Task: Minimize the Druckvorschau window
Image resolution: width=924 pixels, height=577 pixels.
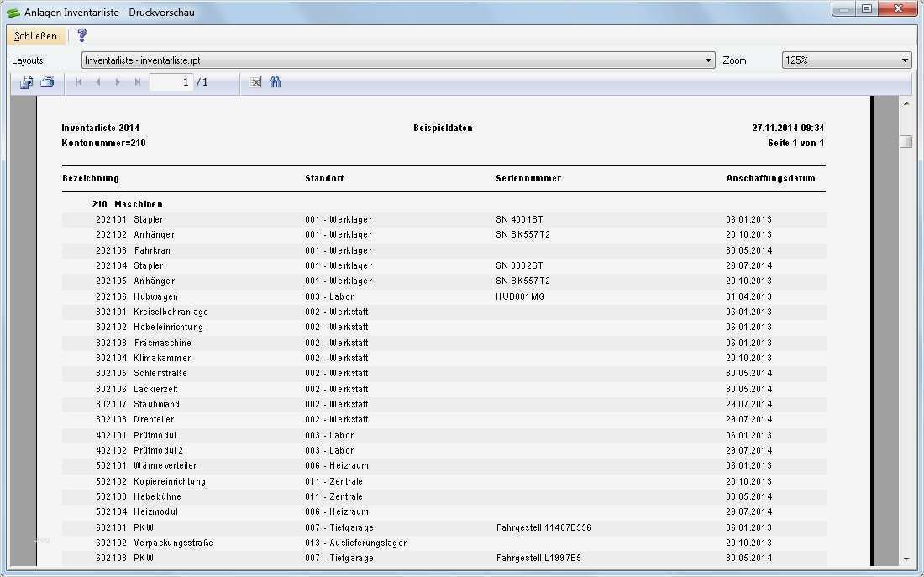Action: (x=844, y=9)
